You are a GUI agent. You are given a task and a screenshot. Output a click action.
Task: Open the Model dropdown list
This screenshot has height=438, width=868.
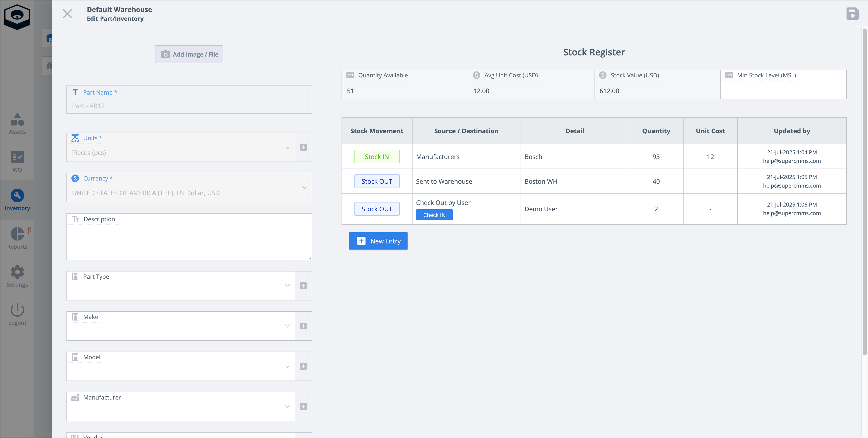(x=287, y=366)
